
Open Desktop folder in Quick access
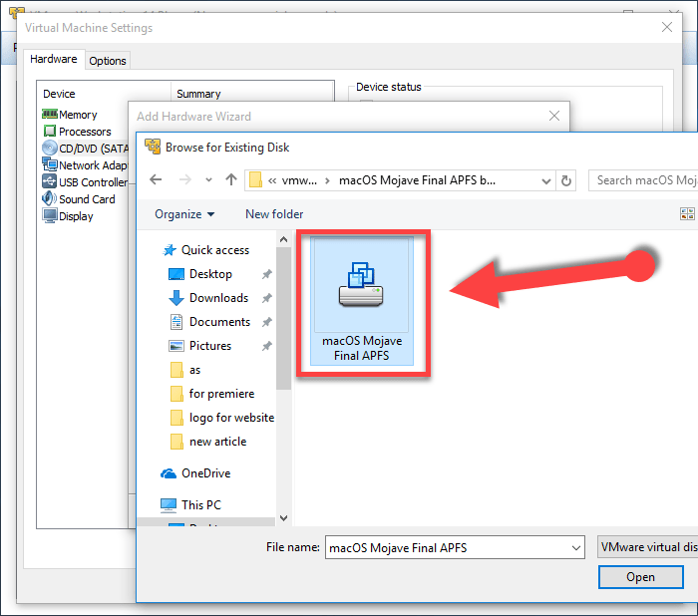(x=209, y=274)
